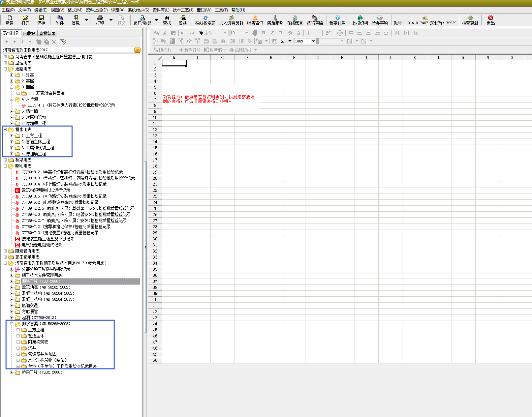532x417 pixels.
Task: Click 上报资料 upload data icon
Action: [360, 20]
